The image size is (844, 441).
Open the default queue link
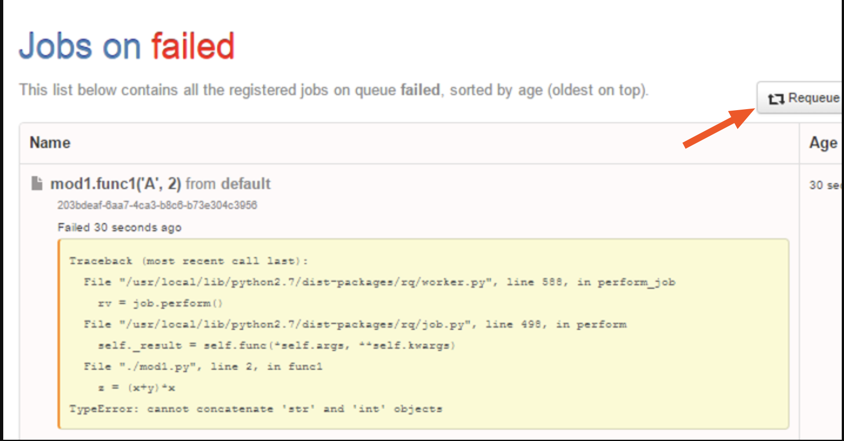pyautogui.click(x=245, y=184)
